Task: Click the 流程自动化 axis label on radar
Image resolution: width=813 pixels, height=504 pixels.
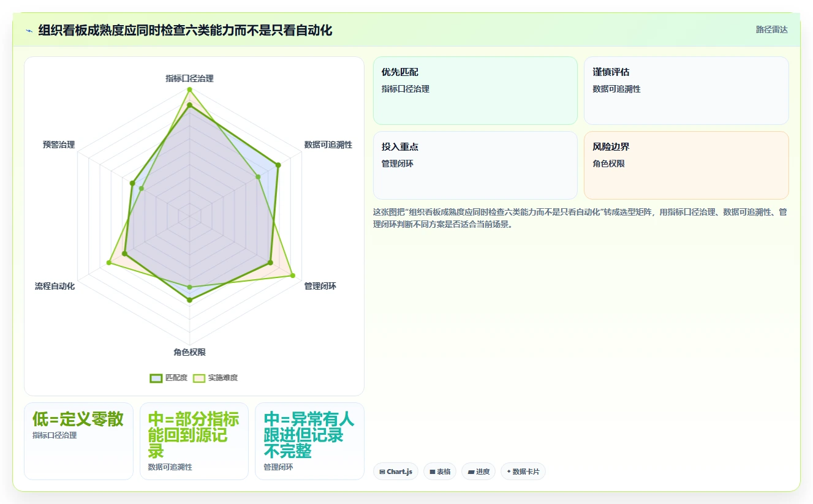Action: [55, 286]
